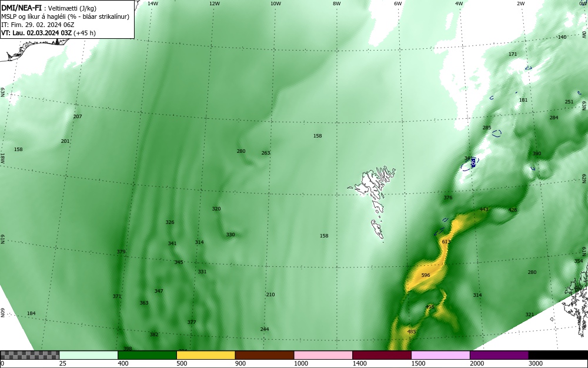Click the blue boxed hail probability marker
The image size is (588, 368).
click(473, 162)
